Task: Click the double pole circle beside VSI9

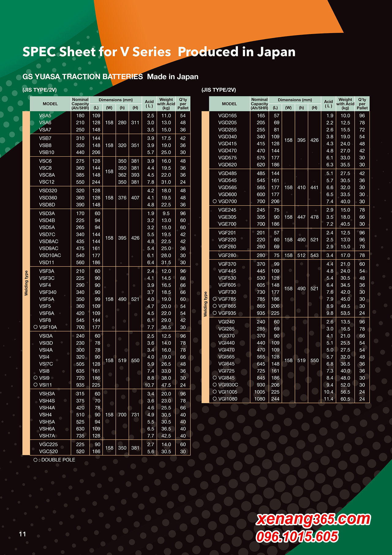Action: coord(36,378)
